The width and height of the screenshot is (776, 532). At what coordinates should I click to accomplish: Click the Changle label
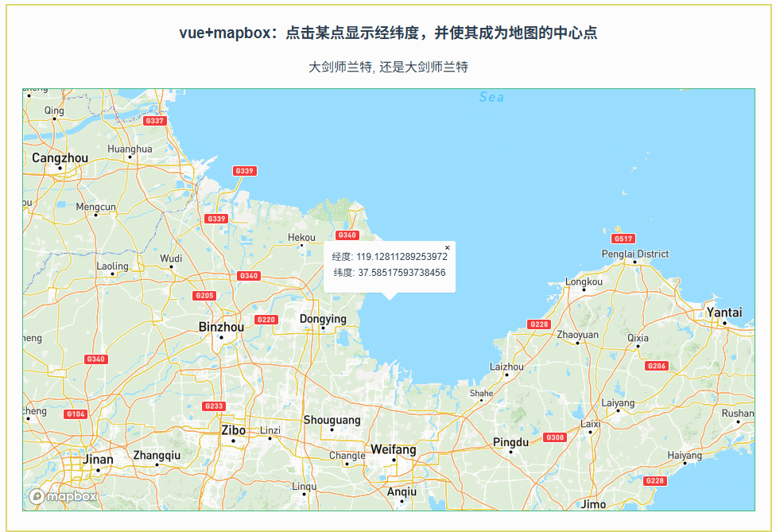tap(347, 456)
